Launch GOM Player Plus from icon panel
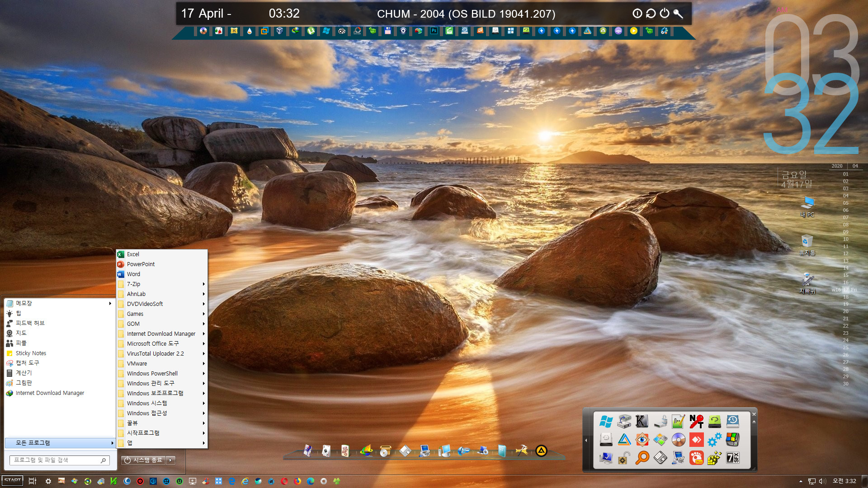The image size is (868, 488). click(x=696, y=458)
